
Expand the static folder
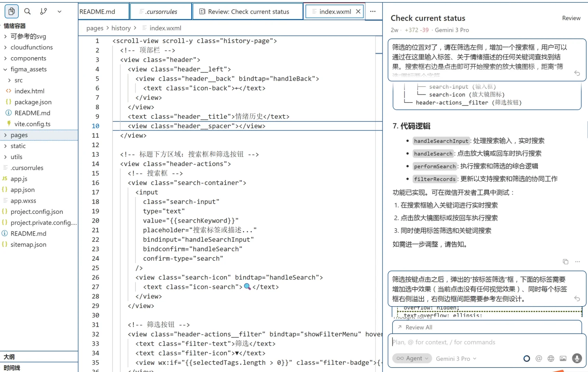[x=39, y=146]
